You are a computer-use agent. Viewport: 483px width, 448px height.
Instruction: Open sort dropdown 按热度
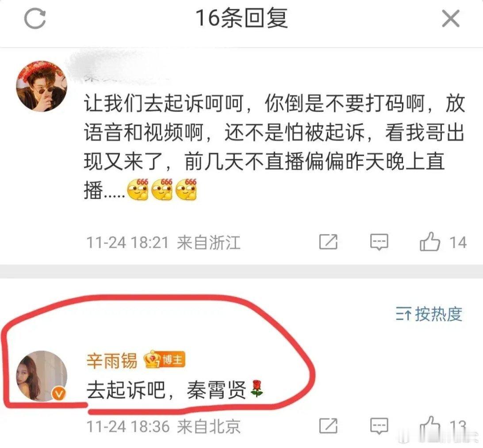[429, 314]
